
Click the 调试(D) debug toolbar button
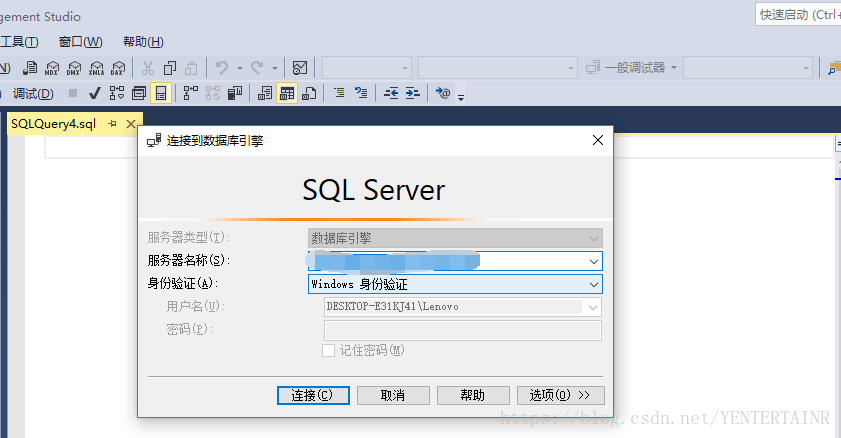33,94
